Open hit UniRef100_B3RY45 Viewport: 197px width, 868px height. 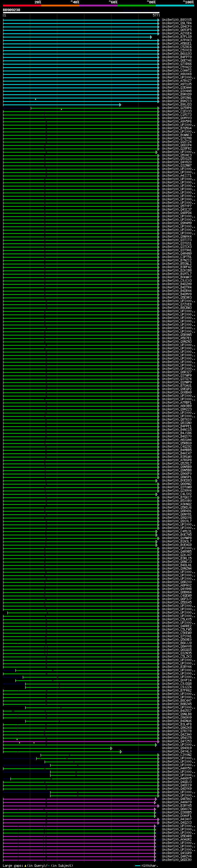click(x=177, y=806)
